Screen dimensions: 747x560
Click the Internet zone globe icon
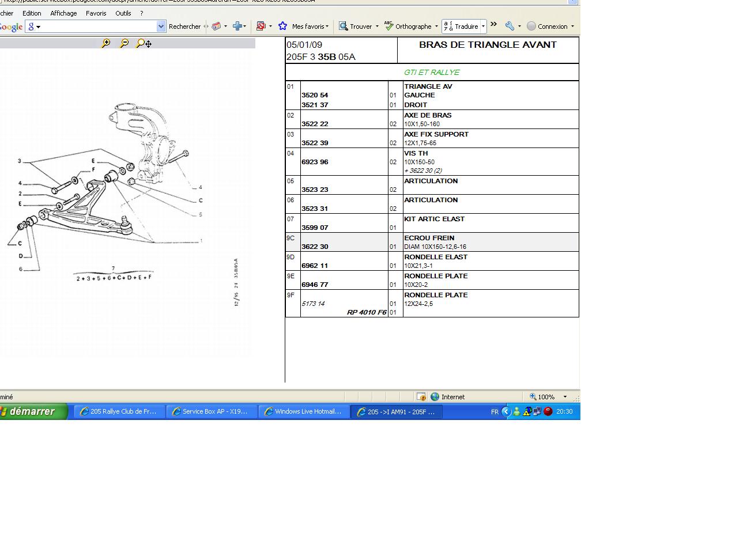[435, 396]
